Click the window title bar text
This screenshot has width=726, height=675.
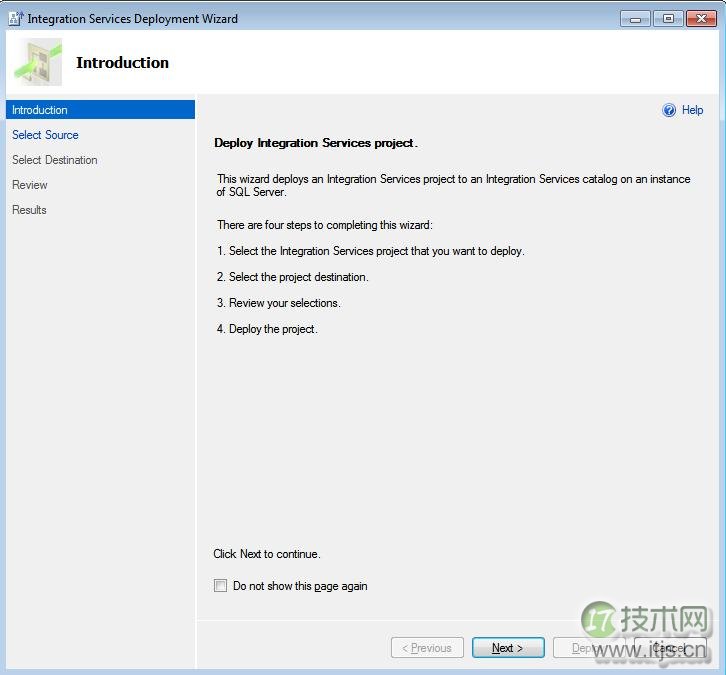pyautogui.click(x=132, y=19)
